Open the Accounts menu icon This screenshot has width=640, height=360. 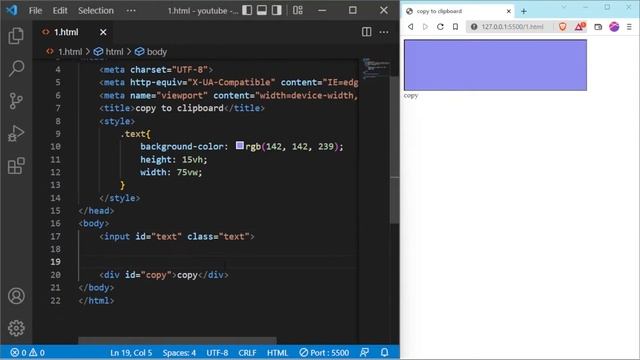click(x=16, y=296)
